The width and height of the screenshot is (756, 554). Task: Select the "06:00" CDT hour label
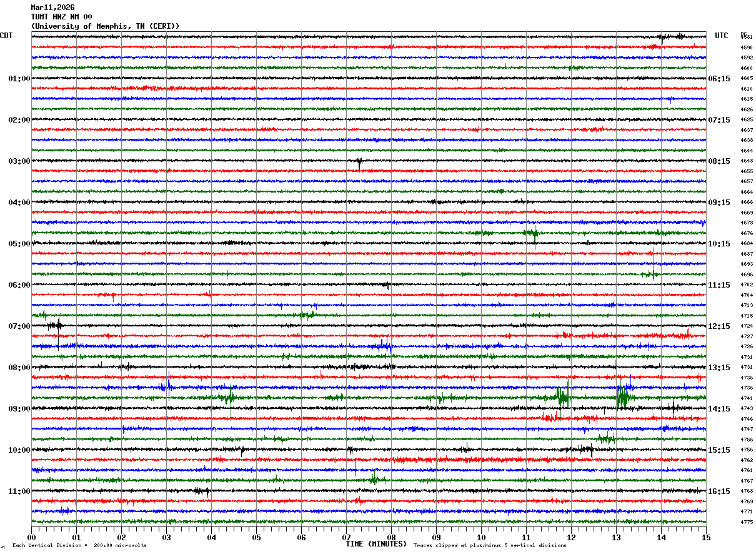pos(19,285)
